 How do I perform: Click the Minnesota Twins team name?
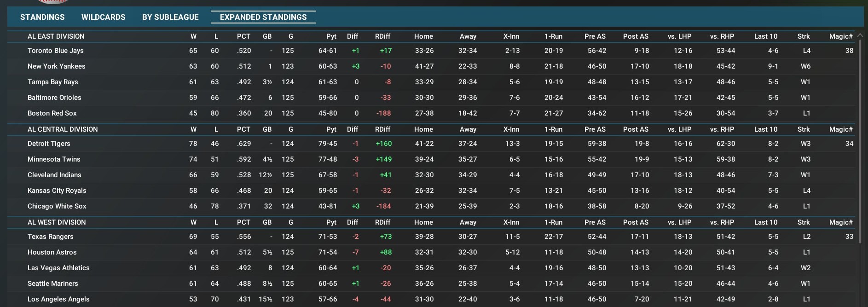point(54,159)
